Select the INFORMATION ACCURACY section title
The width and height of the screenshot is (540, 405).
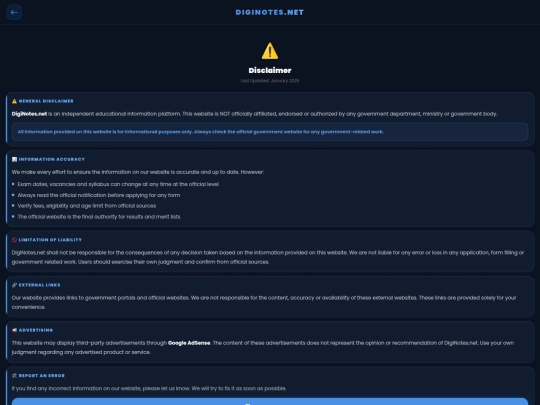(52, 159)
